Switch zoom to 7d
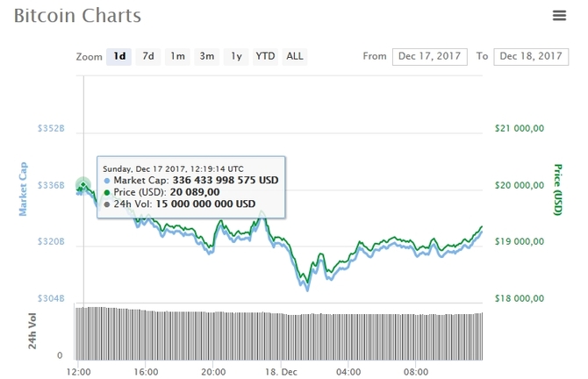 point(148,57)
